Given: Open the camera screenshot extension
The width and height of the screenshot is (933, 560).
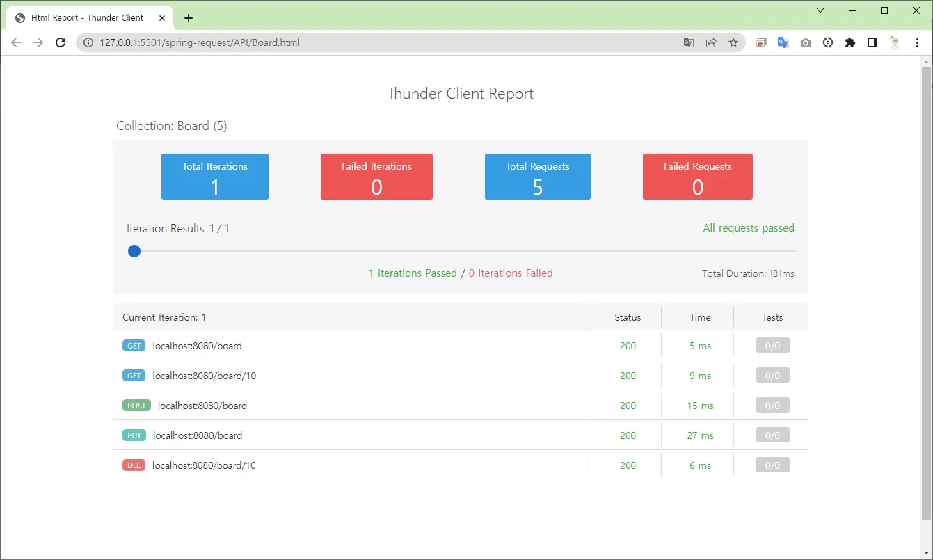Looking at the screenshot, I should point(806,42).
